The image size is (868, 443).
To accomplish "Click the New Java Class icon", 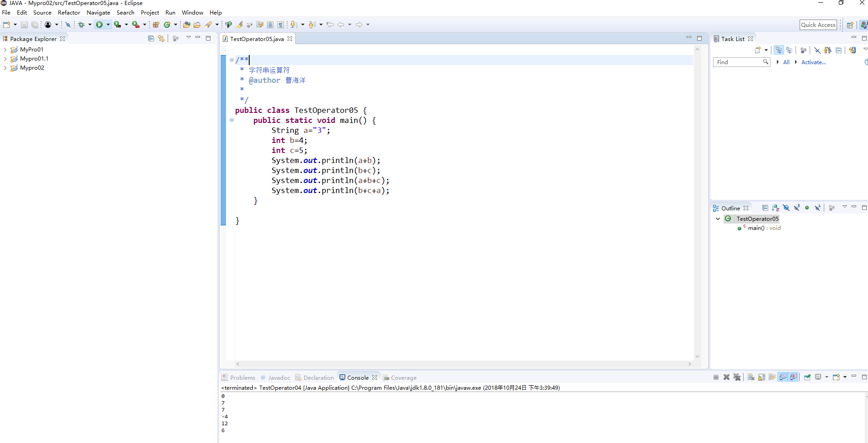I will click(x=167, y=25).
